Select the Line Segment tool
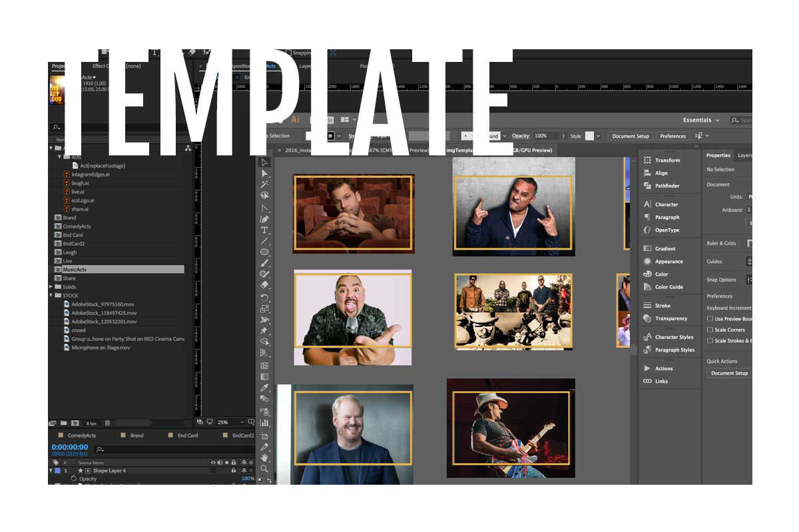The width and height of the screenshot is (799, 532). pos(264,241)
